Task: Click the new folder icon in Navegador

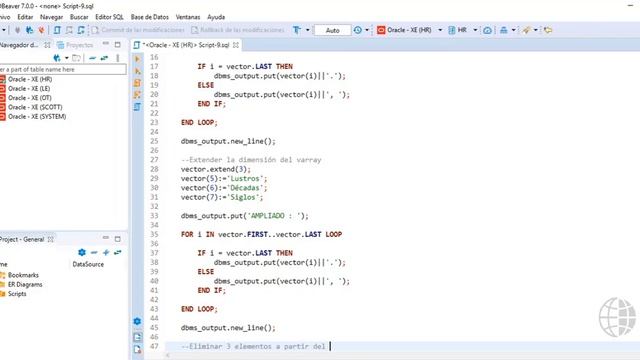Action: (76, 58)
